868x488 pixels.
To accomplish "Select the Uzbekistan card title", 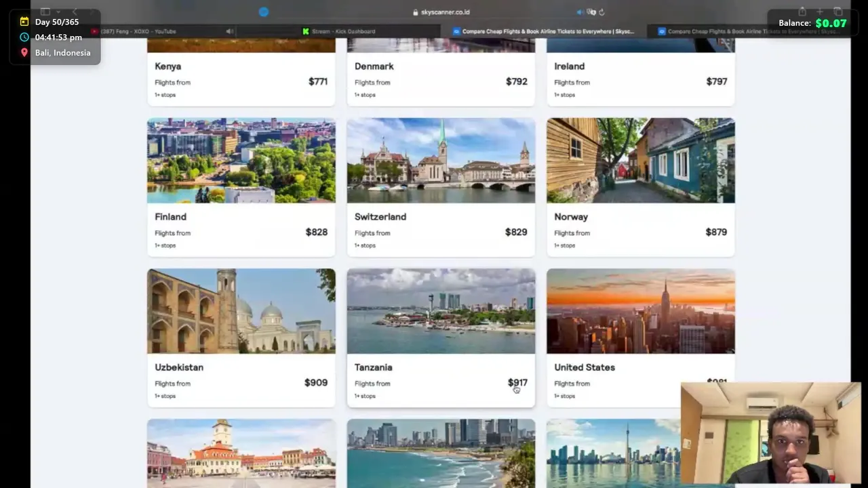I will (179, 367).
